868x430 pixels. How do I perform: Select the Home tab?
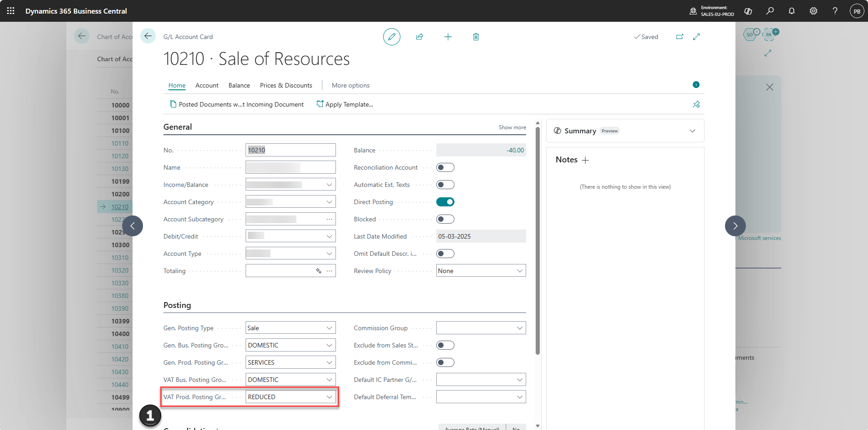coord(177,85)
